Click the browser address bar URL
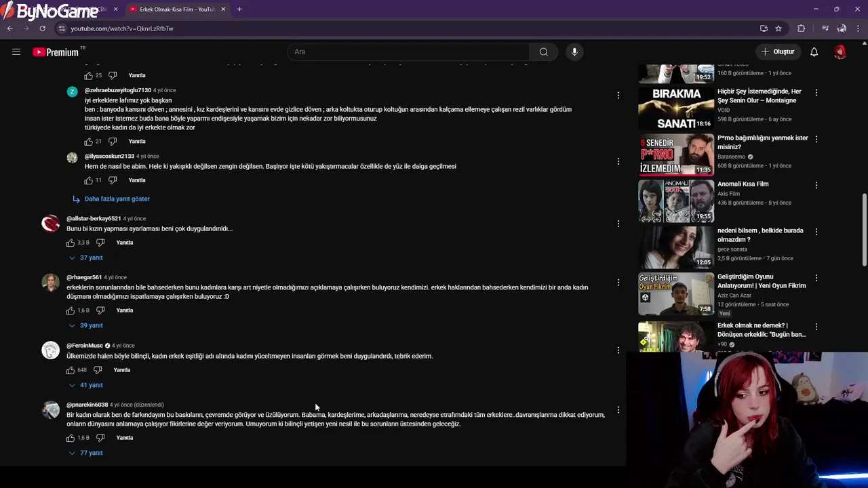 point(122,28)
